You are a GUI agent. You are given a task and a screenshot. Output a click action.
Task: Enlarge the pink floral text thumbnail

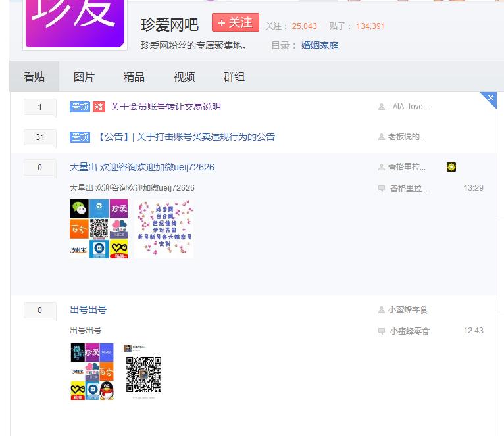(x=164, y=229)
